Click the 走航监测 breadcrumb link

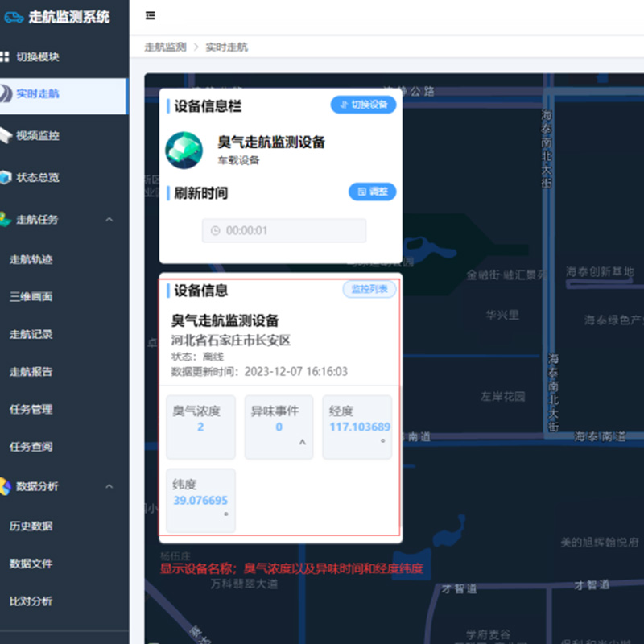(166, 47)
